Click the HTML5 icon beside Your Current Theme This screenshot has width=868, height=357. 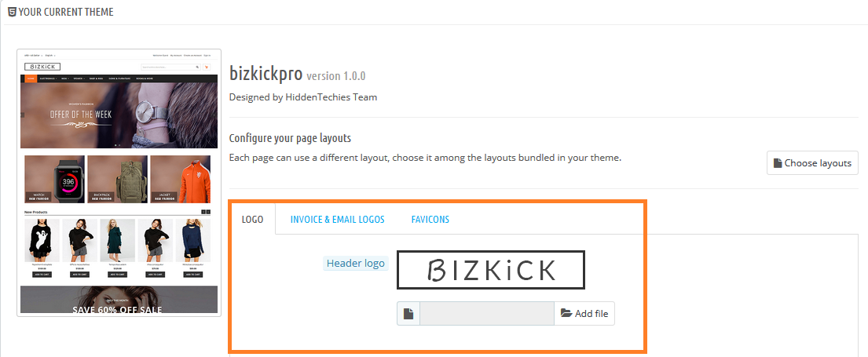point(12,12)
